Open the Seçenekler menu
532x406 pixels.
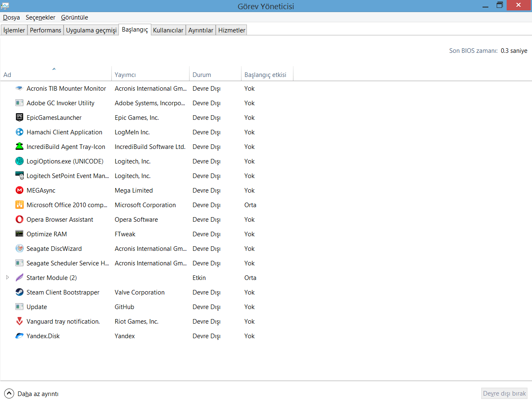coord(40,17)
